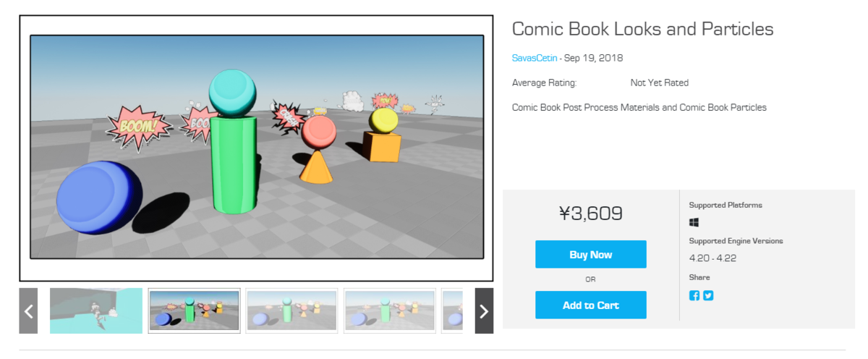
Task: Show the previous gallery thumbnails with left arrow
Action: (x=28, y=311)
